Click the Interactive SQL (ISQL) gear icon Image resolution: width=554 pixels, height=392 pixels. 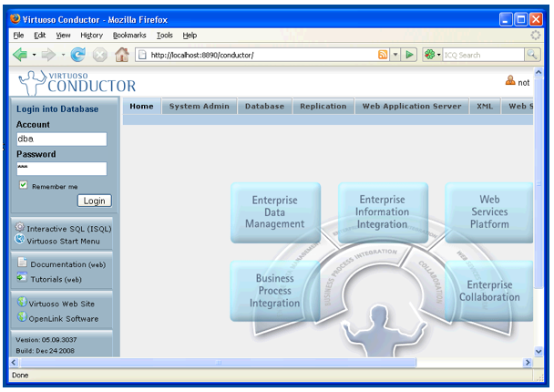(20, 228)
